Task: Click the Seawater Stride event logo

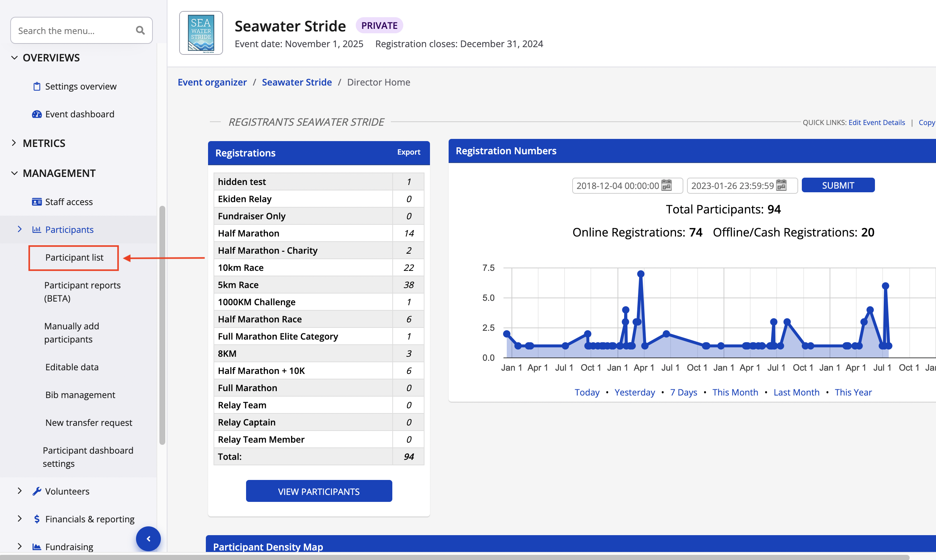Action: point(201,33)
